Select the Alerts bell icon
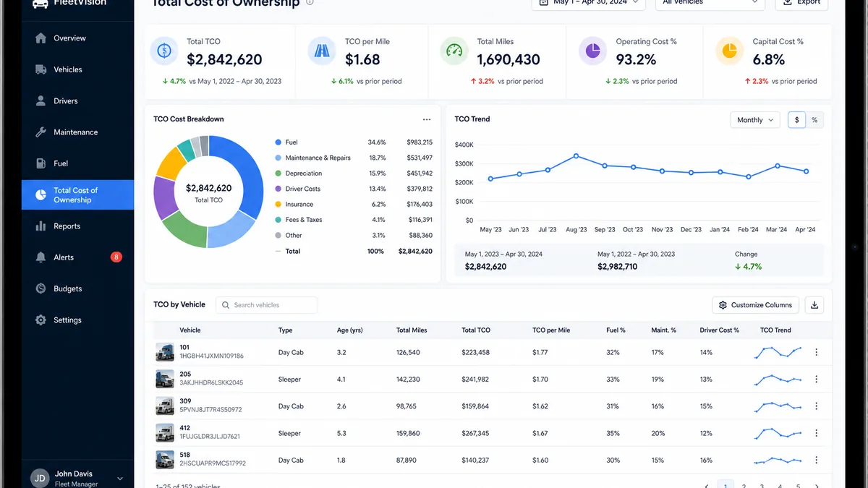 41,257
